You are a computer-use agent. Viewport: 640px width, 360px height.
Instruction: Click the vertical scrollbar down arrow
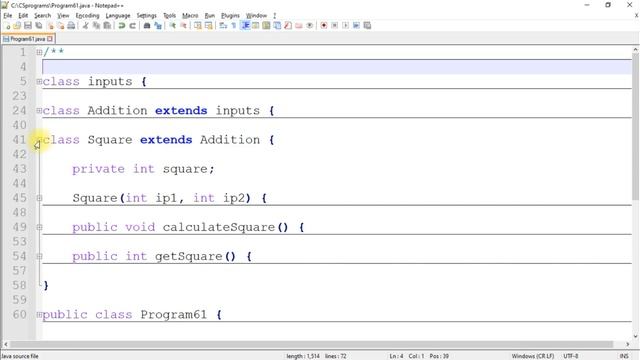tap(635, 336)
